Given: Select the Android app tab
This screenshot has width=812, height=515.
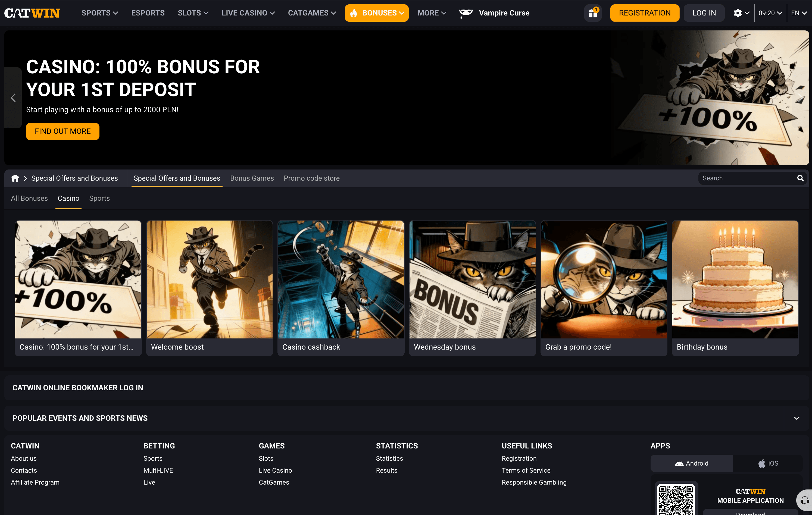Looking at the screenshot, I should tap(692, 463).
